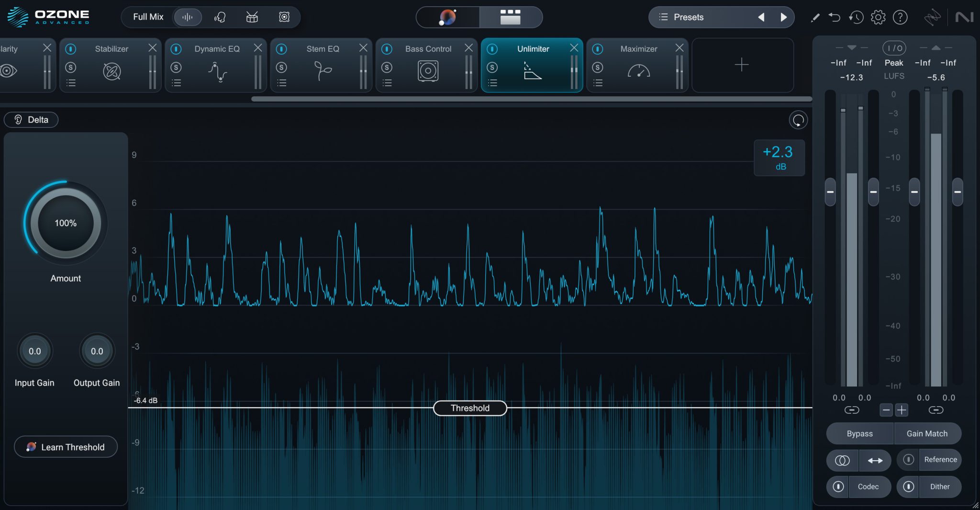Click the Bass Control speaker icon
Viewport: 980px width, 510px height.
[x=427, y=71]
